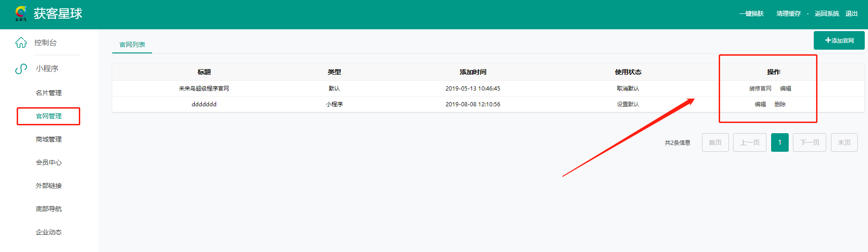Click the 下一页 pagination button
868x252 pixels.
(810, 142)
